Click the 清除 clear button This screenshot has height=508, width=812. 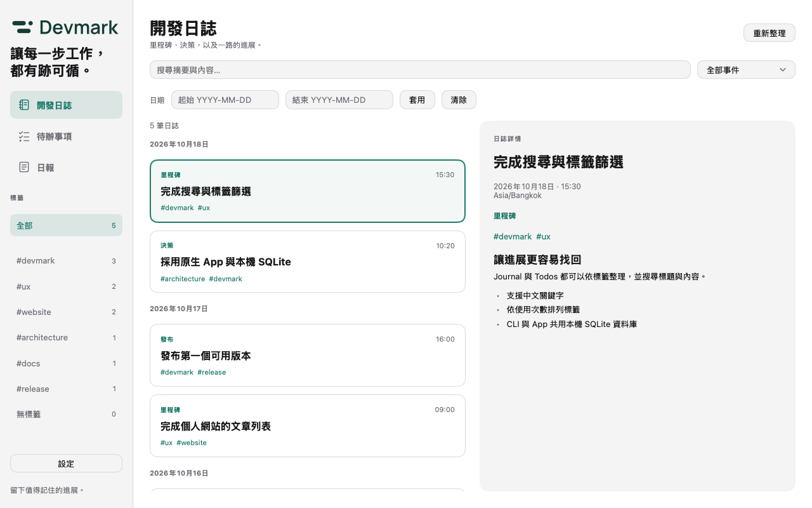click(x=459, y=100)
